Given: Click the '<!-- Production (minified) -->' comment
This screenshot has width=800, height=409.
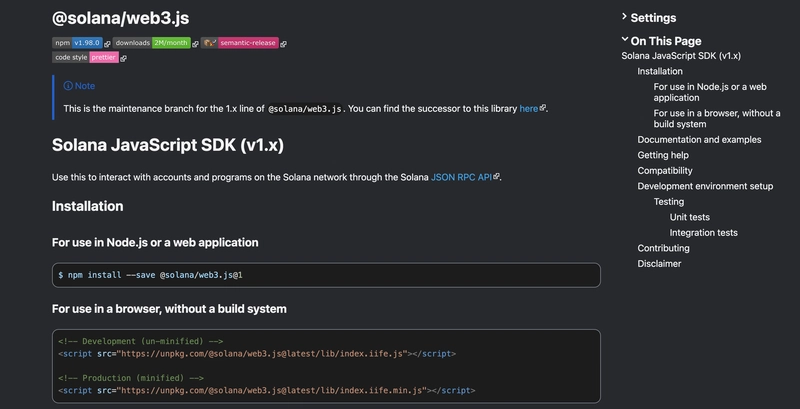Looking at the screenshot, I should [131, 378].
